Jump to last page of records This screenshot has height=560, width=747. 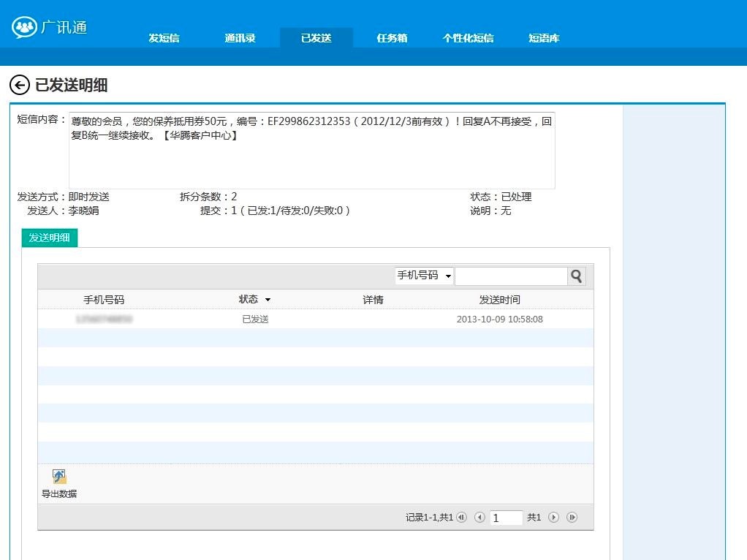click(572, 518)
